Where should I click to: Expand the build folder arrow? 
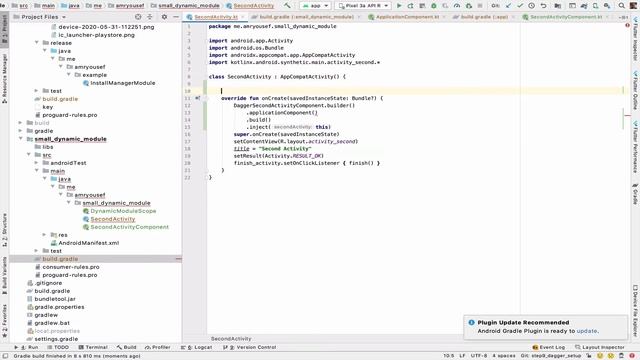click(20, 122)
